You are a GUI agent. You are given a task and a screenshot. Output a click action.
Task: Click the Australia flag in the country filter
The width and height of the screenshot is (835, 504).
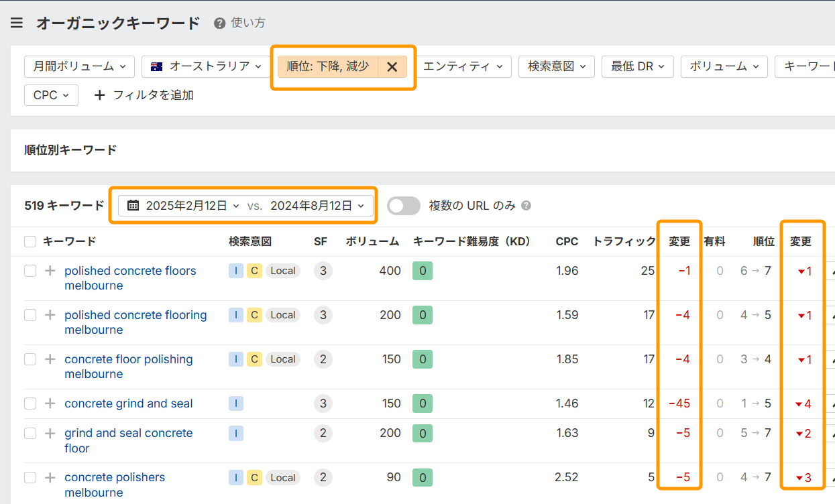coord(156,66)
